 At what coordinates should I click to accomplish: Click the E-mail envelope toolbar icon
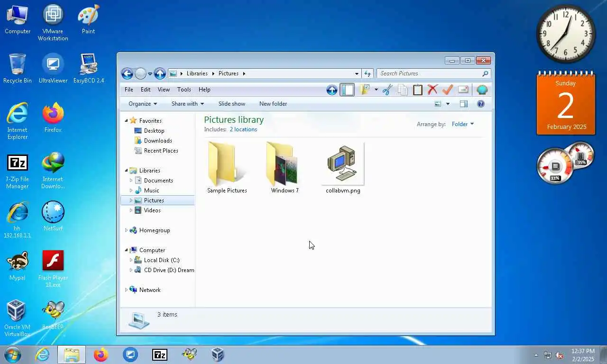[x=463, y=90]
